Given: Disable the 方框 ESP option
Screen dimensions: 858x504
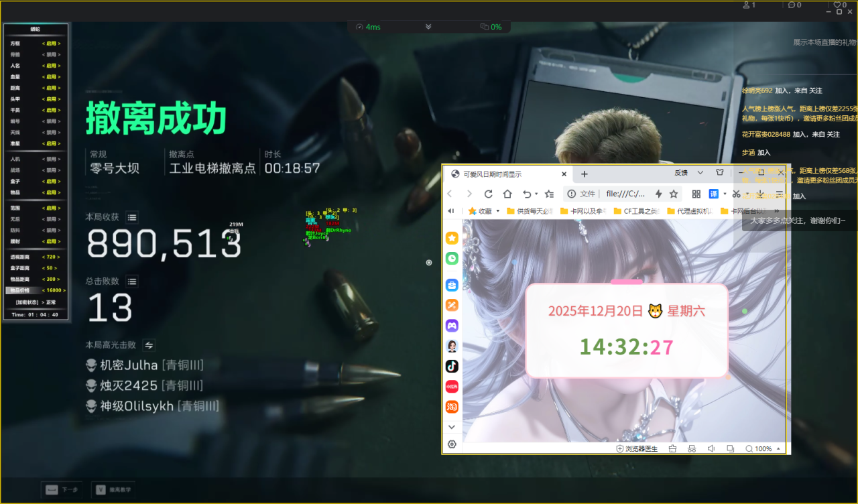Looking at the screenshot, I should coord(52,43).
